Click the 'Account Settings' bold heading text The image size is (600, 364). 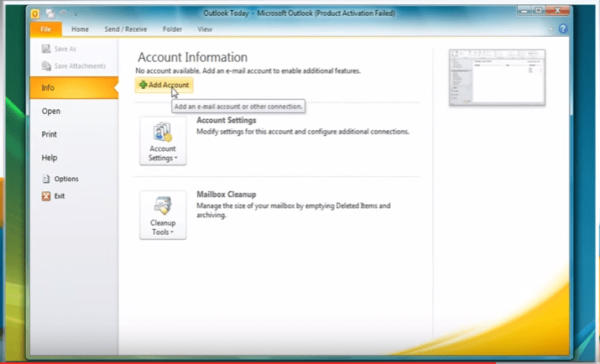tap(226, 120)
